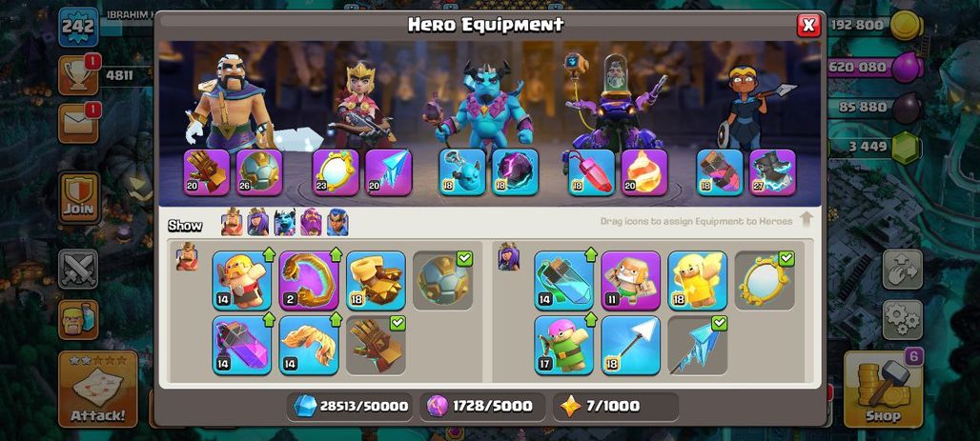The image size is (980, 441).
Task: Toggle Royal Champion filter in Show row
Action: pos(337,222)
